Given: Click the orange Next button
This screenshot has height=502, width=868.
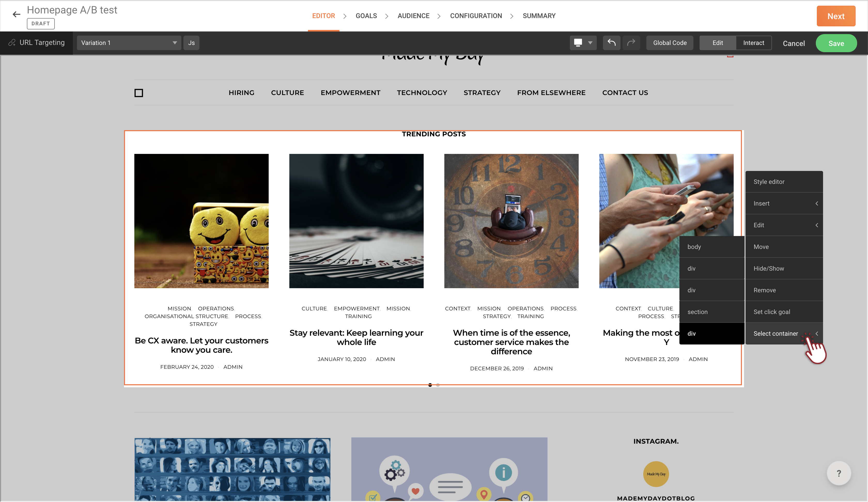Looking at the screenshot, I should pos(836,16).
